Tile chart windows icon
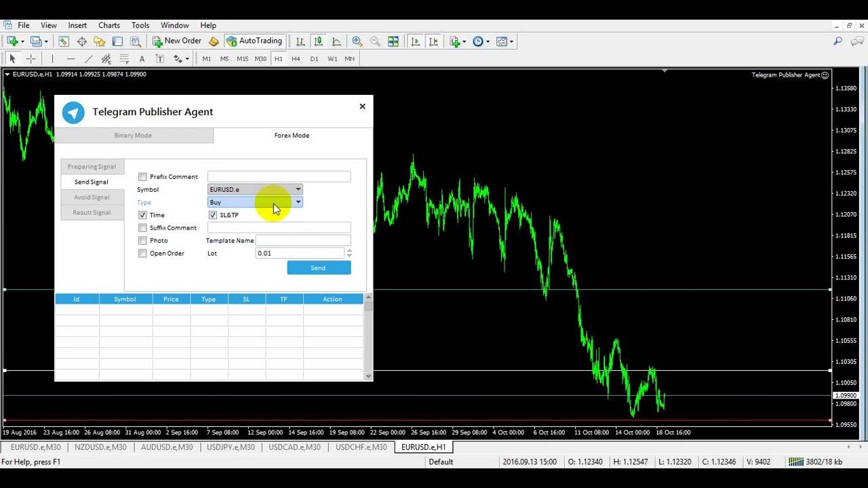The image size is (868, 488). point(393,41)
